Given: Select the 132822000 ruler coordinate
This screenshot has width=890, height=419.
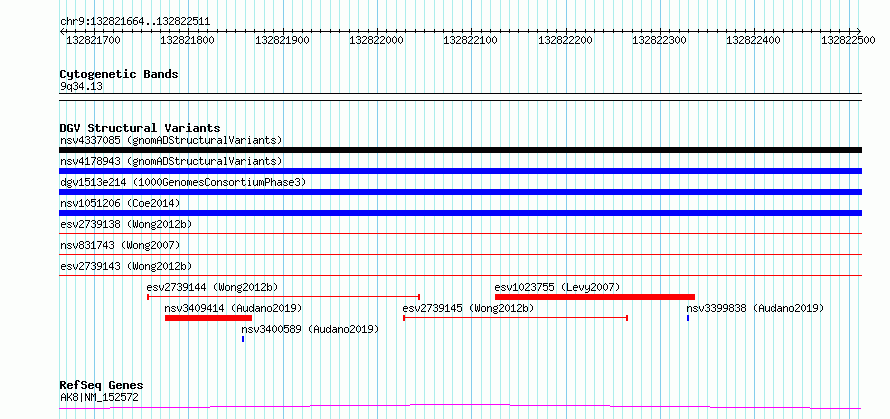Looking at the screenshot, I should (376, 40).
